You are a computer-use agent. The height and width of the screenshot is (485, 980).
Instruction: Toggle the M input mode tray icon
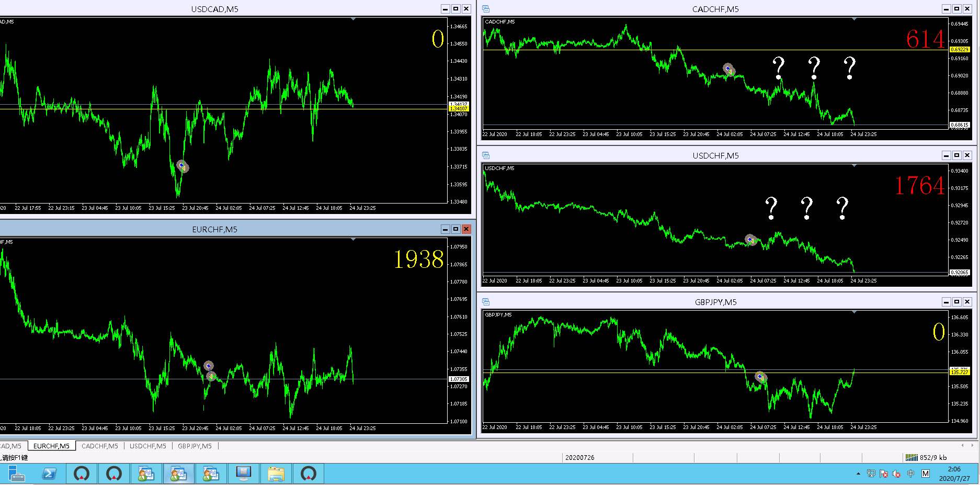pyautogui.click(x=926, y=473)
